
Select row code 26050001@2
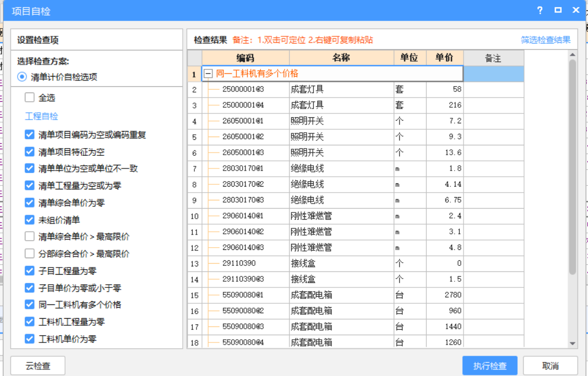(x=243, y=137)
